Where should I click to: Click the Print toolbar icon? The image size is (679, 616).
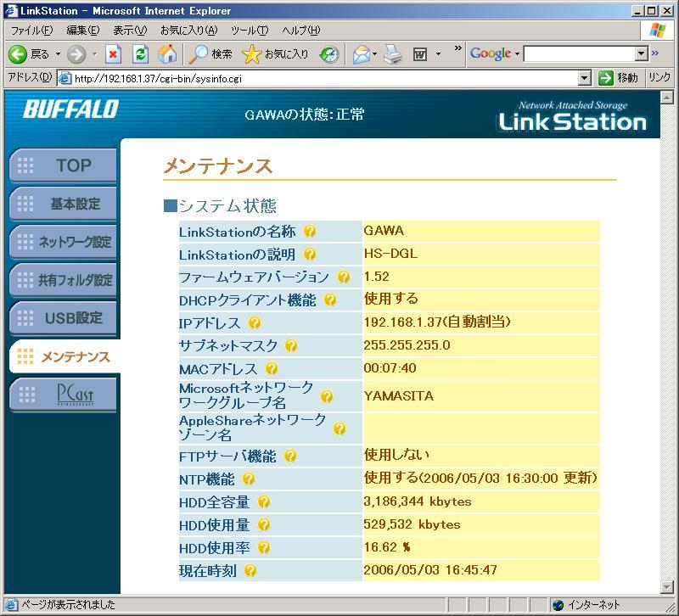393,54
